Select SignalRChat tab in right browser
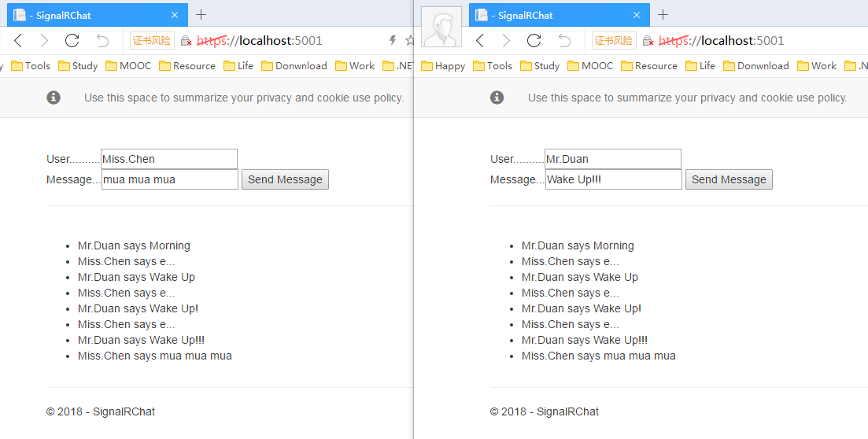The image size is (868, 439). [559, 15]
